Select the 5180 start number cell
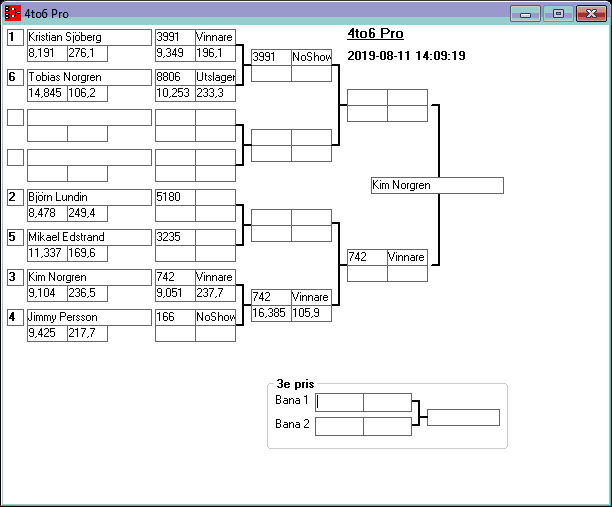612x507 pixels. click(175, 197)
